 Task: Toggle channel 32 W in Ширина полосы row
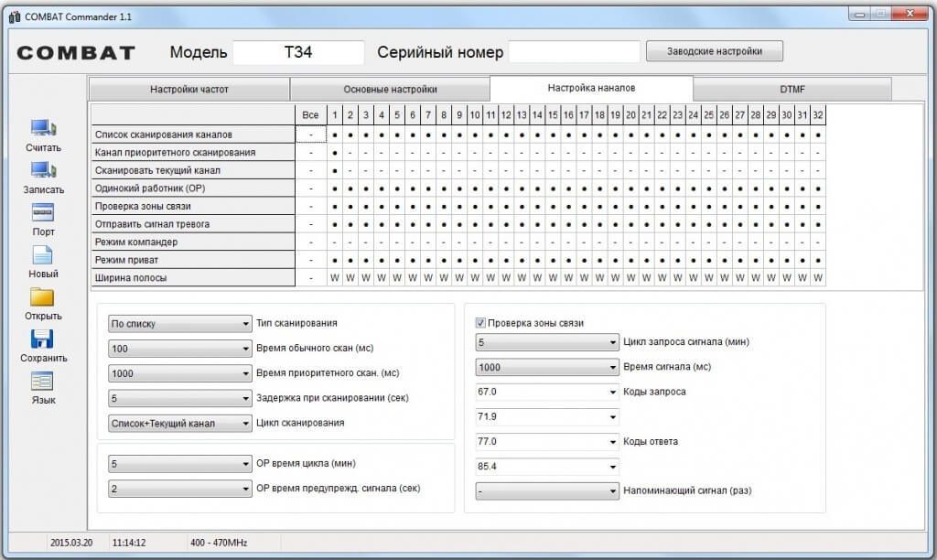(818, 278)
